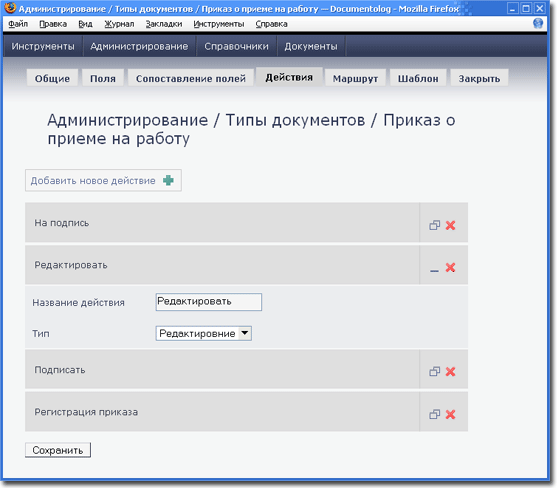Click the green plus add-action icon
Viewport: 558px width, 488px height.
tap(168, 180)
